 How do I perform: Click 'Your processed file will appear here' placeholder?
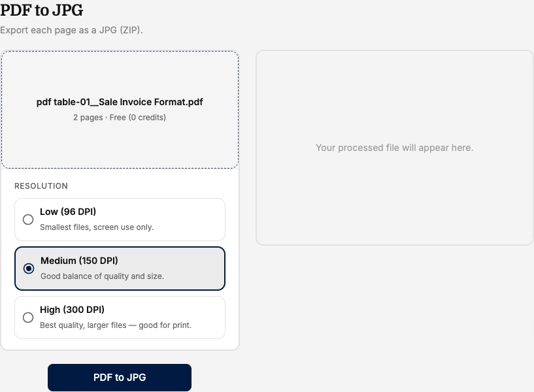point(394,148)
